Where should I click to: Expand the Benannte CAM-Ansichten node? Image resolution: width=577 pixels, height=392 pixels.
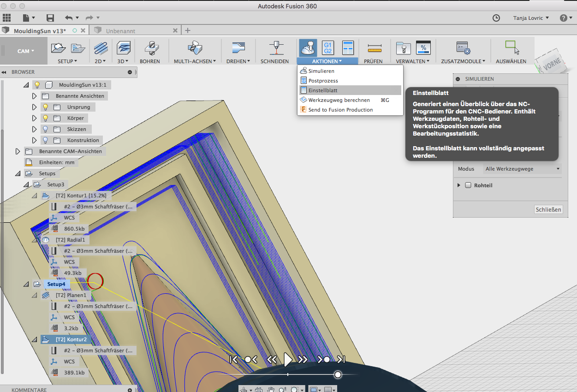pyautogui.click(x=18, y=151)
